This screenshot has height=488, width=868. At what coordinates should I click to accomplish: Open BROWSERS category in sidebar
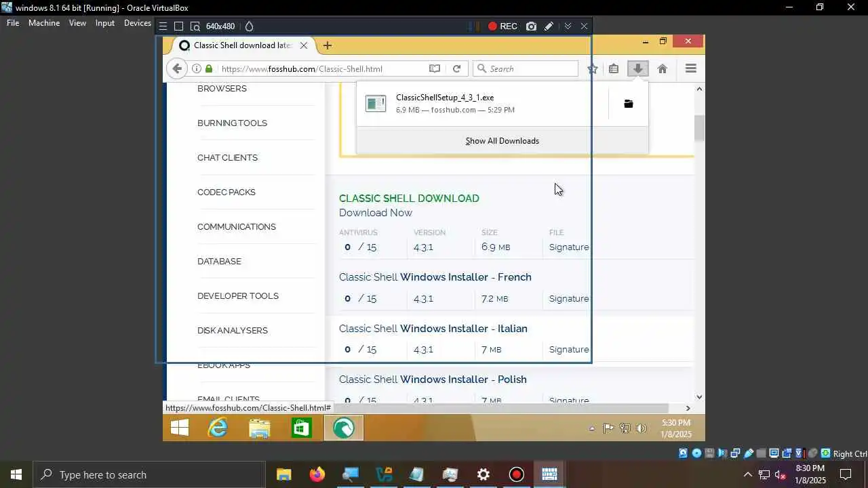click(x=222, y=89)
